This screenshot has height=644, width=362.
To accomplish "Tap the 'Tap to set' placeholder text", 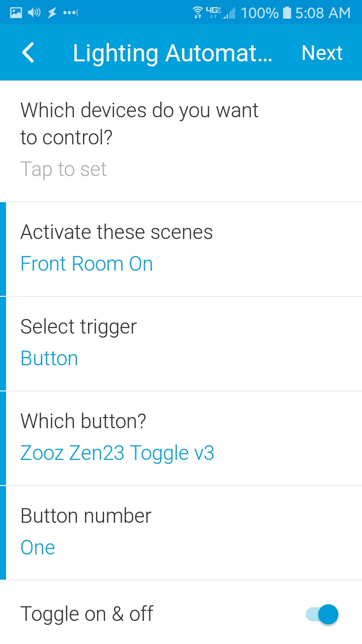I will [x=63, y=170].
